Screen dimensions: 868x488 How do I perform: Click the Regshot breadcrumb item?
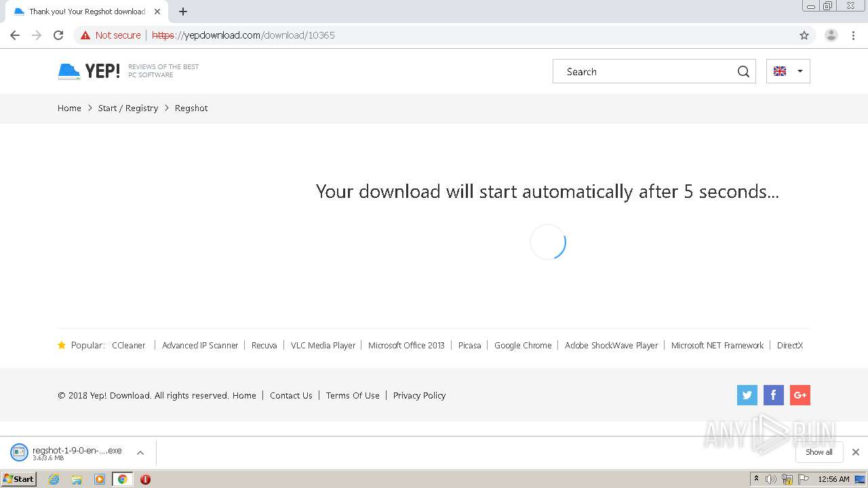point(191,108)
